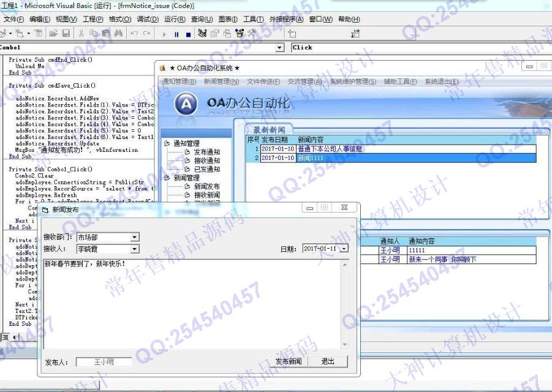This screenshot has height=392, width=552.
Task: Click notice content cell 11111
Action: [471, 250]
